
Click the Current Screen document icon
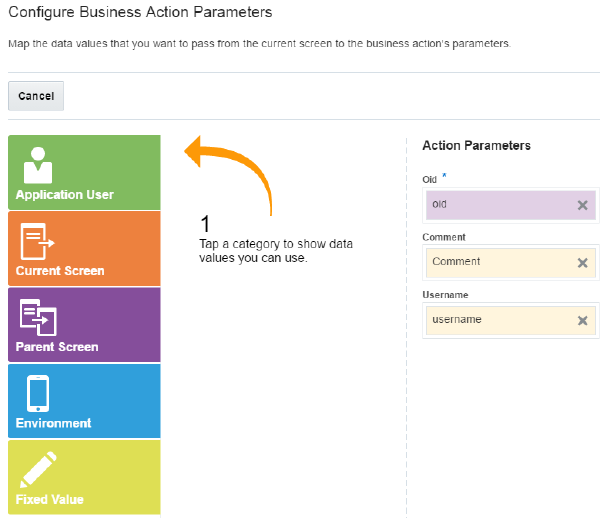pyautogui.click(x=37, y=240)
